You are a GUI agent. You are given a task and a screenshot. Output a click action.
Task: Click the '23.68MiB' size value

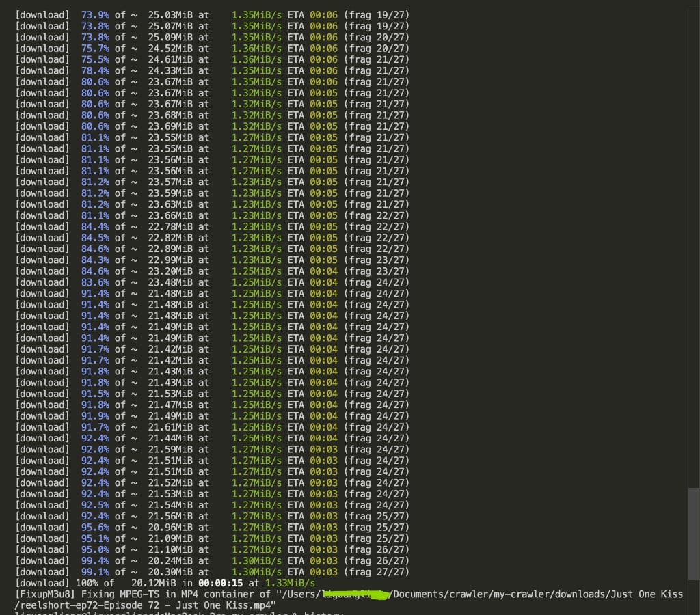coord(170,115)
